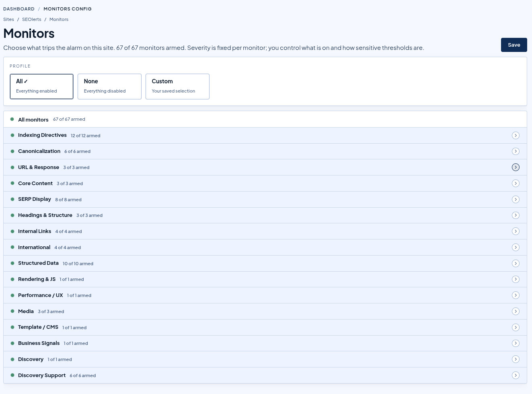Image resolution: width=532 pixels, height=394 pixels.
Task: Open the Monitors breadcrumb link
Action: tap(59, 19)
